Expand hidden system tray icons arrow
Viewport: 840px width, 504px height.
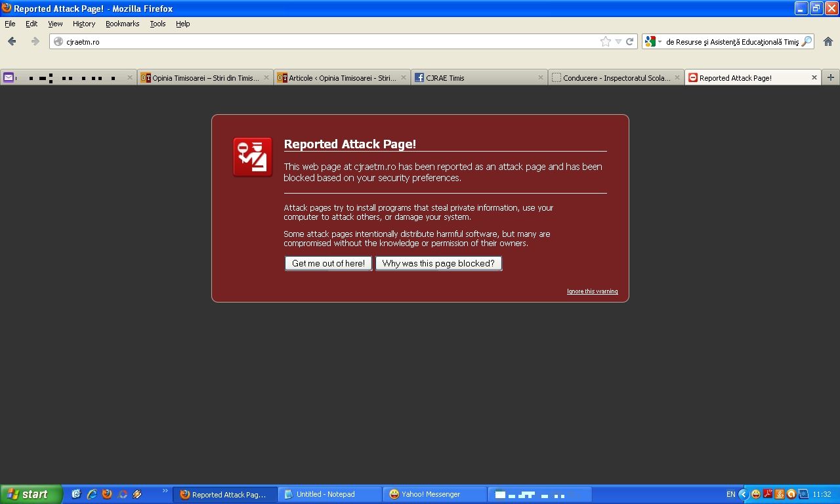pyautogui.click(x=744, y=494)
